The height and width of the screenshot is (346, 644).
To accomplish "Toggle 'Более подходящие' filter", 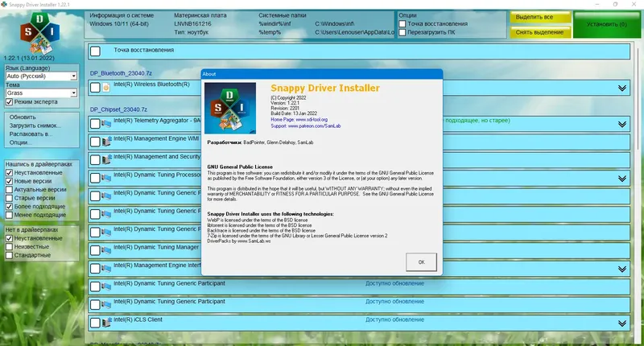I will pyautogui.click(x=9, y=207).
